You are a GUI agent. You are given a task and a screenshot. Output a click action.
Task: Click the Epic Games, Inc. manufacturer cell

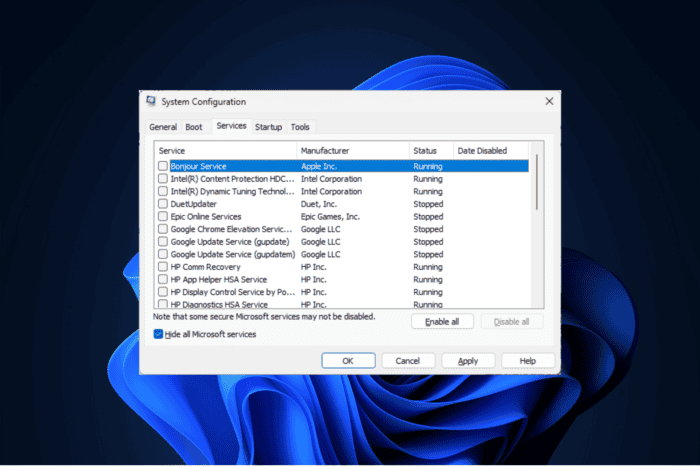coord(330,216)
